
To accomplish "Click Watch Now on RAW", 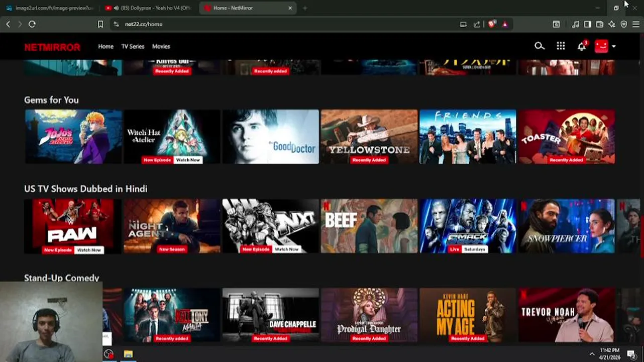I will pyautogui.click(x=89, y=250).
